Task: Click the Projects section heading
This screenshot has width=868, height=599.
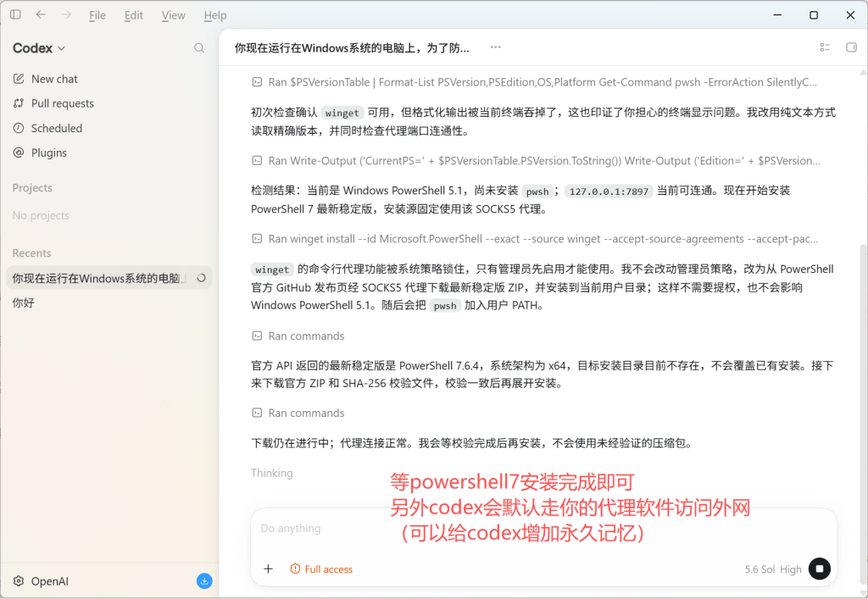Action: [x=32, y=188]
